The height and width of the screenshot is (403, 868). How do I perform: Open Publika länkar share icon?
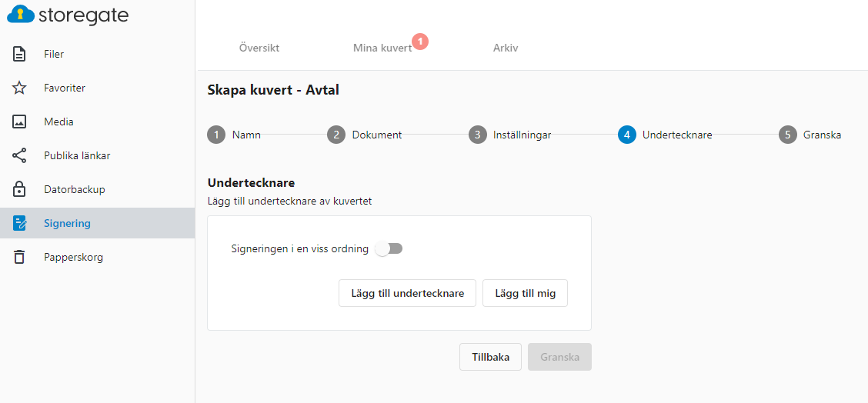(x=19, y=155)
